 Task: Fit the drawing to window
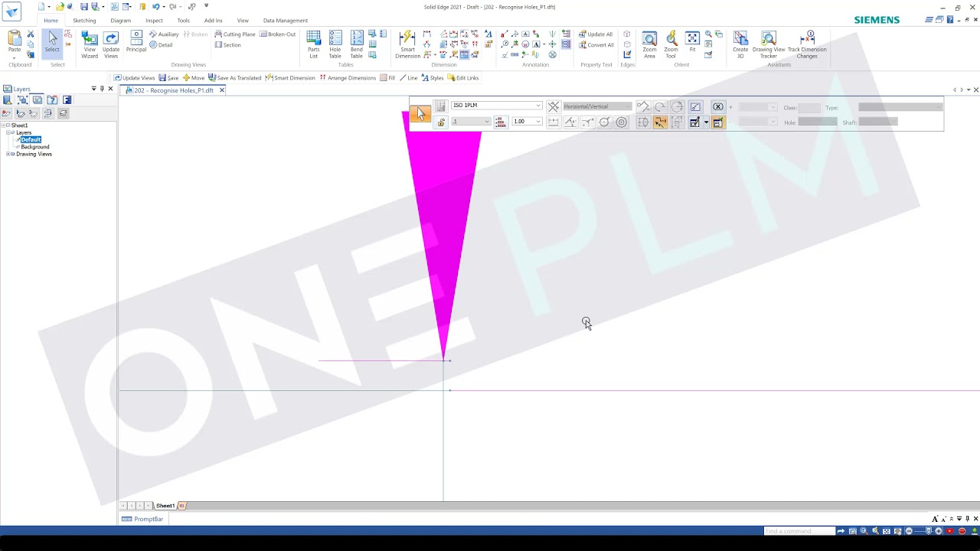pos(692,41)
